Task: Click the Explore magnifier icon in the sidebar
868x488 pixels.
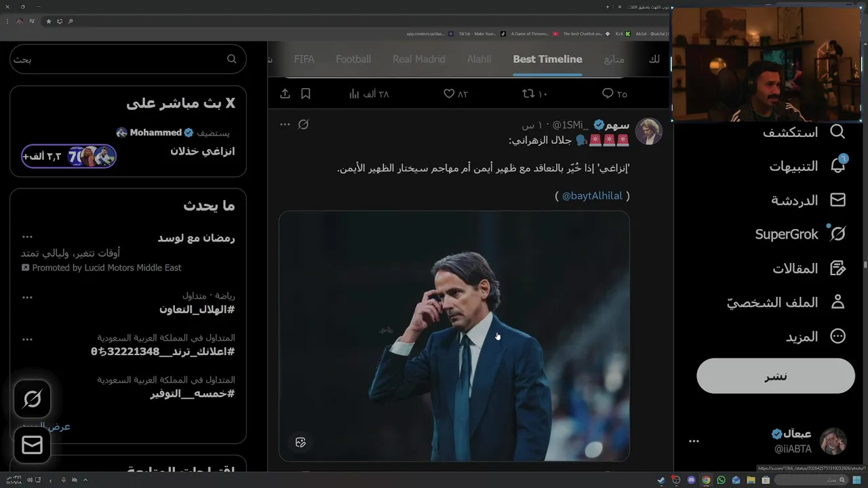Action: coord(838,131)
